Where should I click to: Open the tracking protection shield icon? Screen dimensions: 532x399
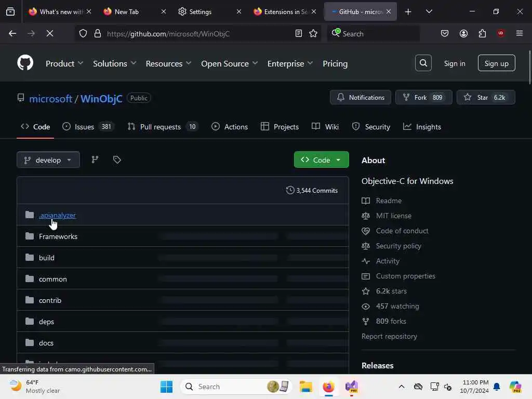click(x=83, y=34)
